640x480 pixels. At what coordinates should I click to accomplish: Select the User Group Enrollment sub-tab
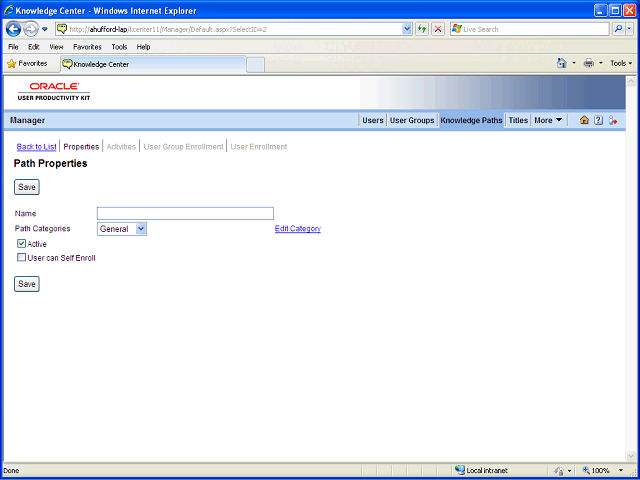pos(183,147)
